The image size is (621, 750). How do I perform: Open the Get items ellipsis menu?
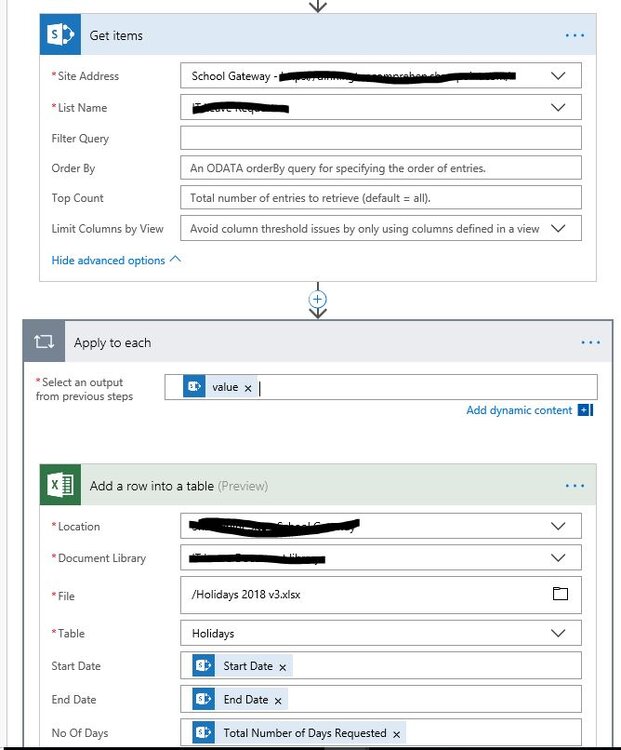[x=574, y=35]
